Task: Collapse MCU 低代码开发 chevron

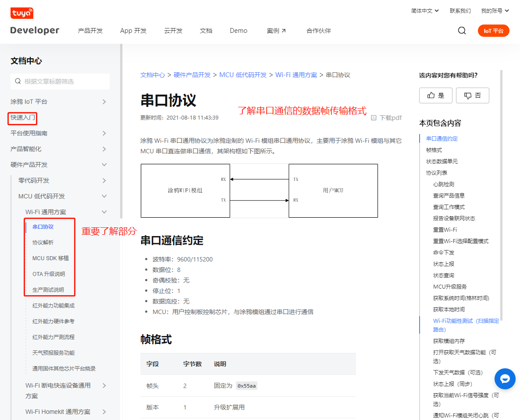Action: [x=104, y=196]
